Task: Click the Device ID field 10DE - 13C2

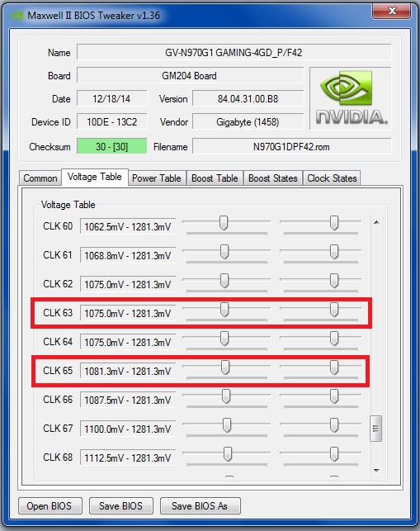Action: 111,122
